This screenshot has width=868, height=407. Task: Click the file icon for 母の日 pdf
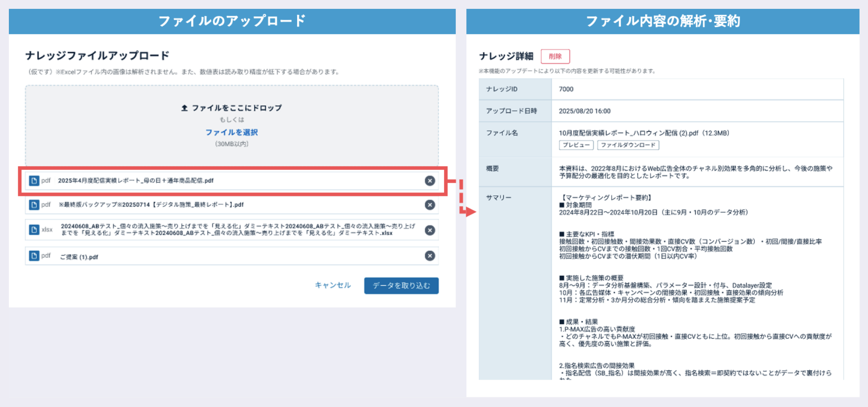[34, 180]
